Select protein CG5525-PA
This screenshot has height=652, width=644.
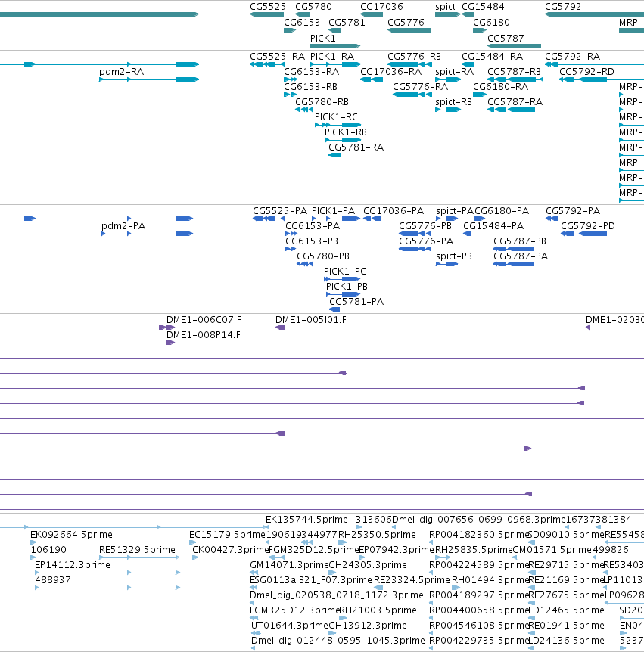point(280,211)
